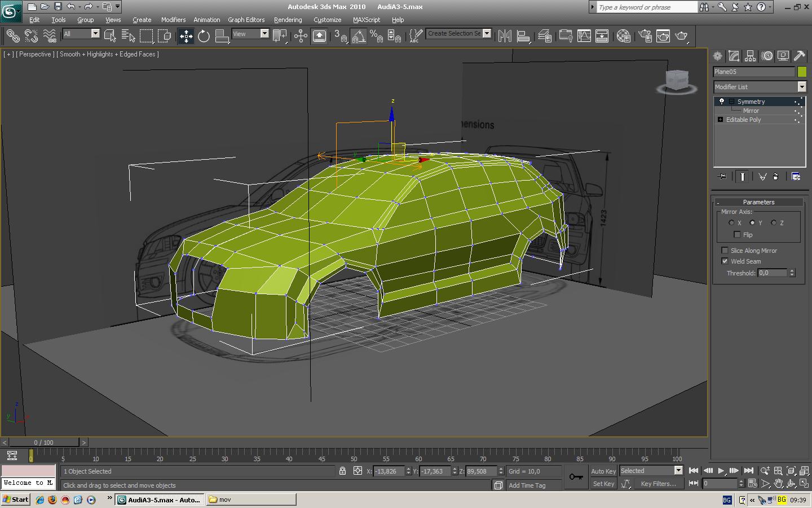
Task: Open the Material Editor sphere icon
Action: coord(624,36)
